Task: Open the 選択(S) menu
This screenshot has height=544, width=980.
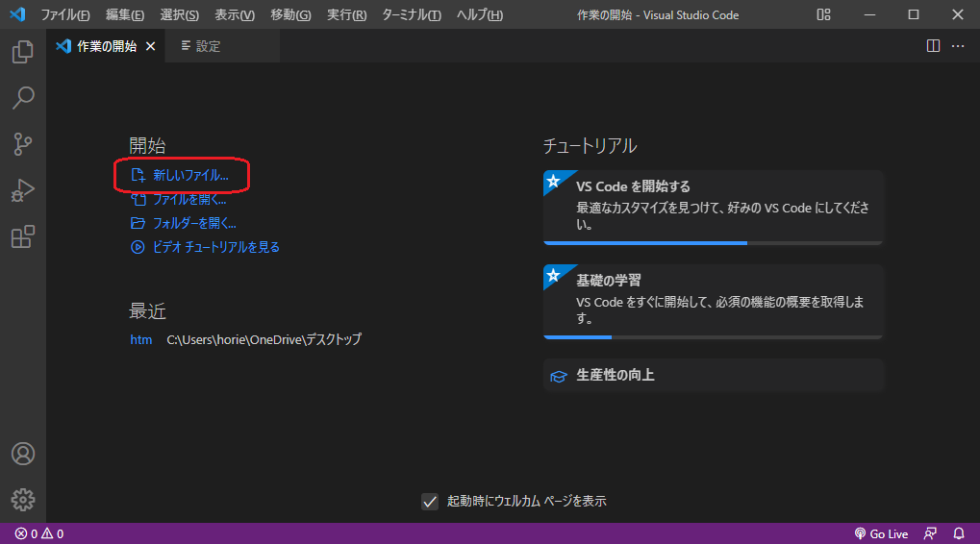Action: pyautogui.click(x=180, y=15)
